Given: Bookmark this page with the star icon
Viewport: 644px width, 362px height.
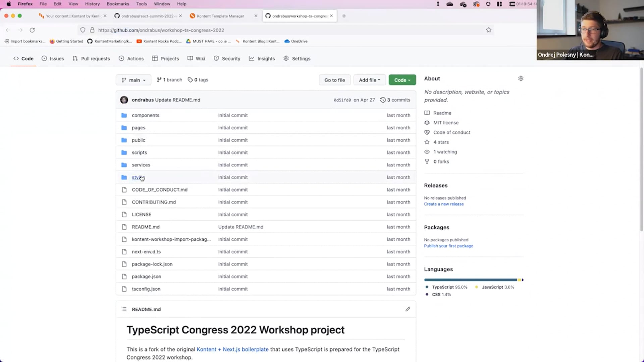Looking at the screenshot, I should [x=489, y=30].
